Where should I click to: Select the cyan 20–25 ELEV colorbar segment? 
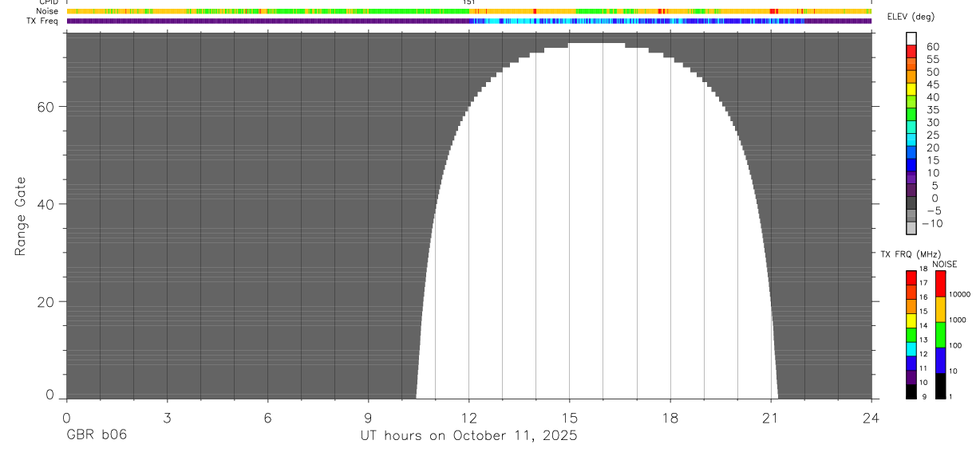point(911,140)
